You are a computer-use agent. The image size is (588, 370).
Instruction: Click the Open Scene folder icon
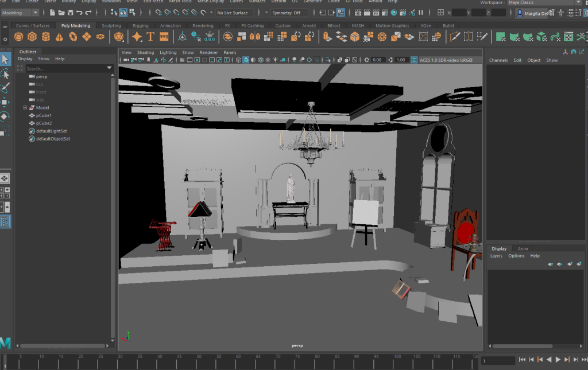point(61,13)
